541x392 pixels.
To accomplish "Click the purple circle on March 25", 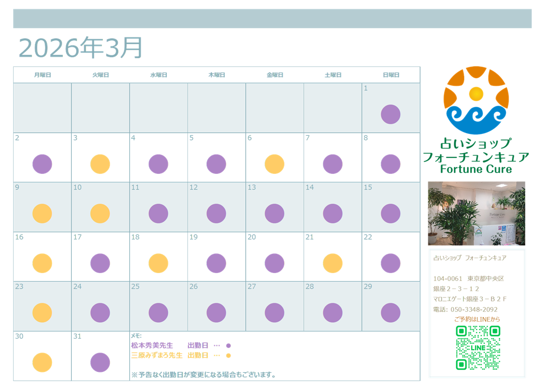I will pos(158,313).
